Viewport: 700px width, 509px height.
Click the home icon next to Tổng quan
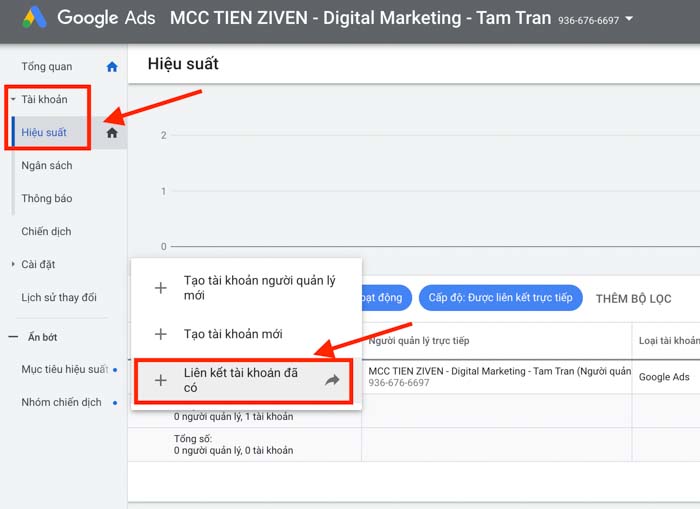112,67
